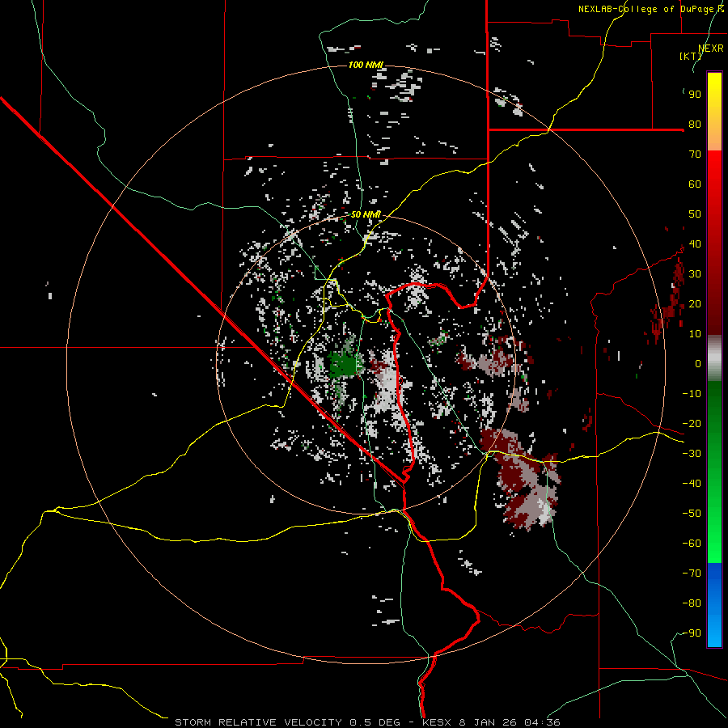Click the -80 value on the color scale
Image resolution: width=728 pixels, height=728 pixels.
(692, 603)
